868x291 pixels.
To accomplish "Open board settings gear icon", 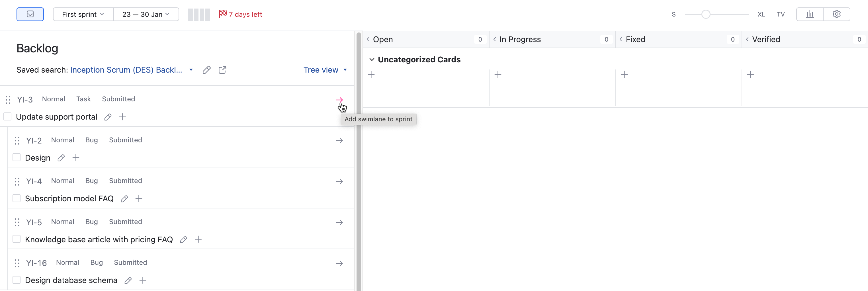I will tap(836, 14).
